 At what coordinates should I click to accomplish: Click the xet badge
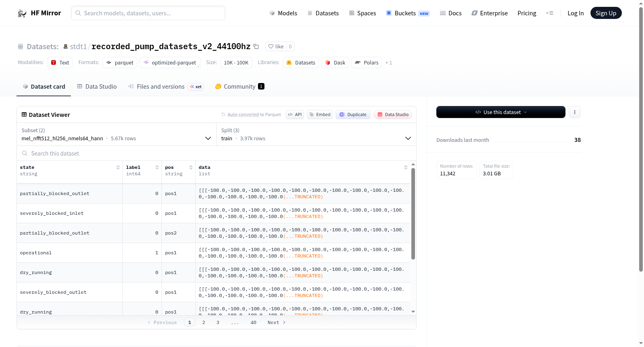pyautogui.click(x=196, y=87)
